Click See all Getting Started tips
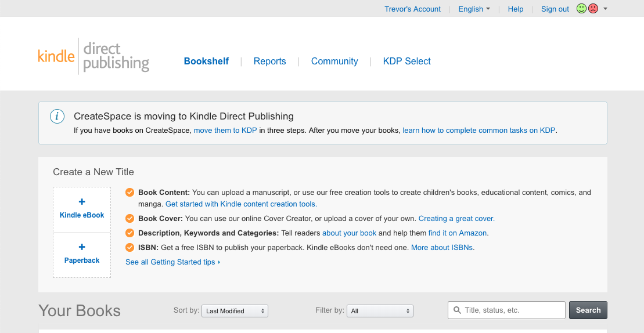This screenshot has width=644, height=333. 172,262
